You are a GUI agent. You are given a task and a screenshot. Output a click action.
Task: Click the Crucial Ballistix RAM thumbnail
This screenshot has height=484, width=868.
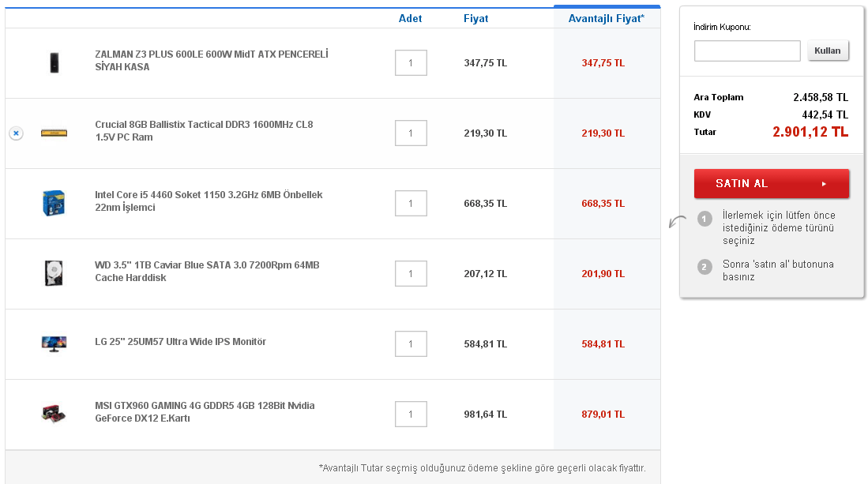pyautogui.click(x=54, y=133)
